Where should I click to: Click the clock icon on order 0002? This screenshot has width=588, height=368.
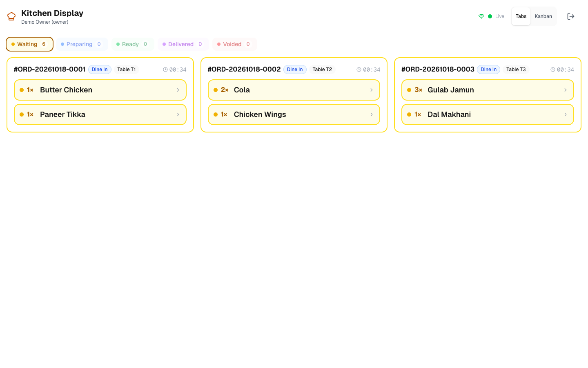pyautogui.click(x=359, y=70)
